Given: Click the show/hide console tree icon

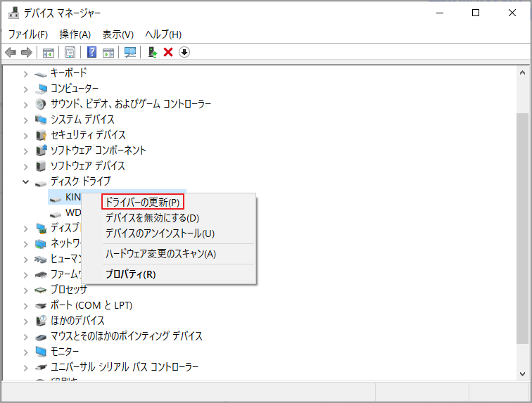Looking at the screenshot, I should tap(49, 53).
